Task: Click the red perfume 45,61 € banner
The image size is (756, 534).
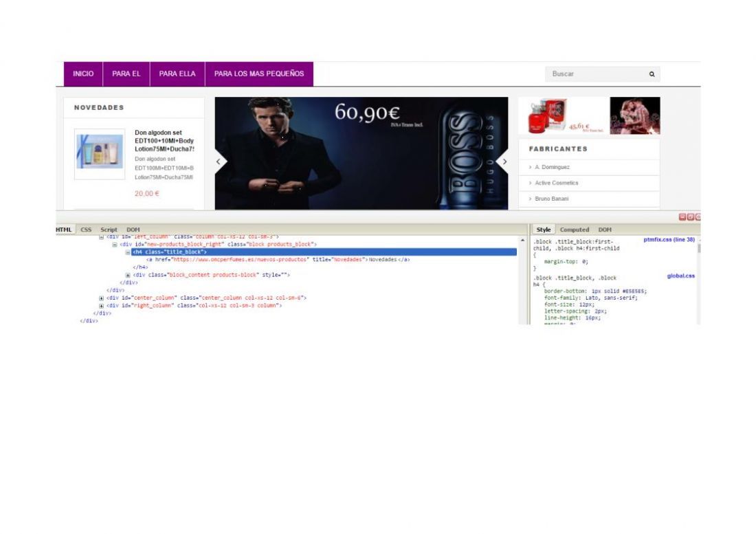Action: [x=563, y=115]
